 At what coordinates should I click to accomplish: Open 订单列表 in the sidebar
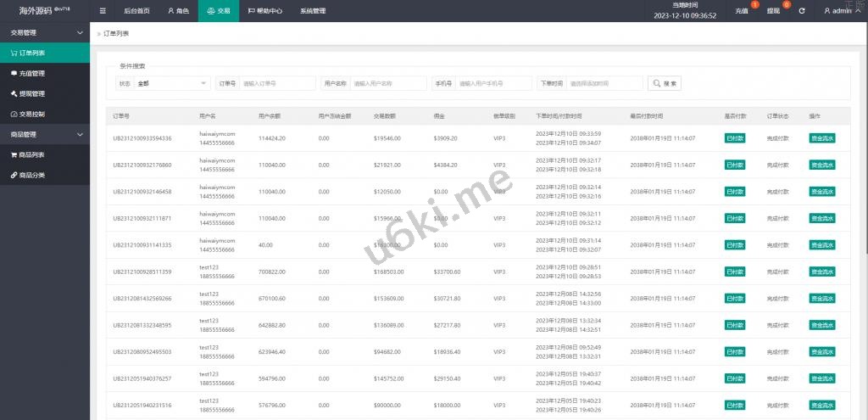click(x=32, y=53)
